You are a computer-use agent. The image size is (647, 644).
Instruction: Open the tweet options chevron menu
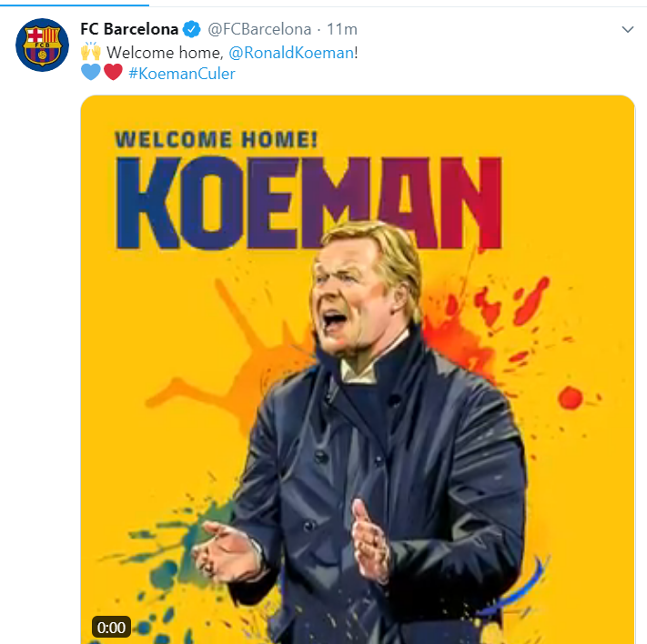coord(627,30)
